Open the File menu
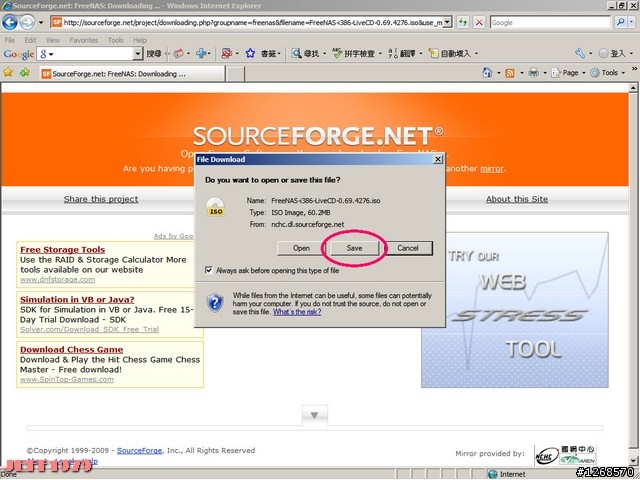 point(9,40)
